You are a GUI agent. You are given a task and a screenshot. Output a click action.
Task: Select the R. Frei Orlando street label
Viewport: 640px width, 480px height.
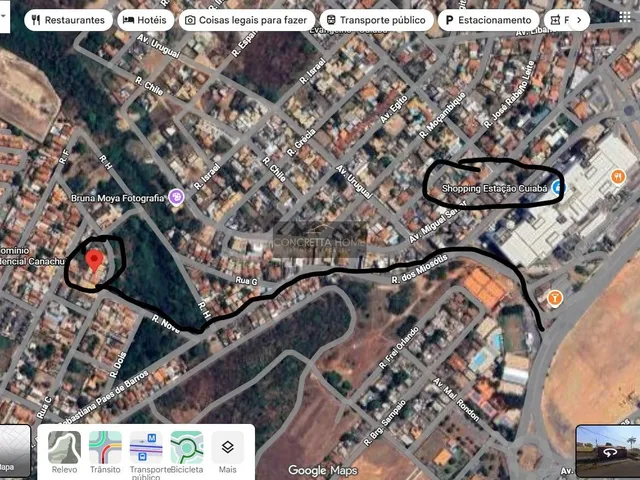tap(399, 348)
